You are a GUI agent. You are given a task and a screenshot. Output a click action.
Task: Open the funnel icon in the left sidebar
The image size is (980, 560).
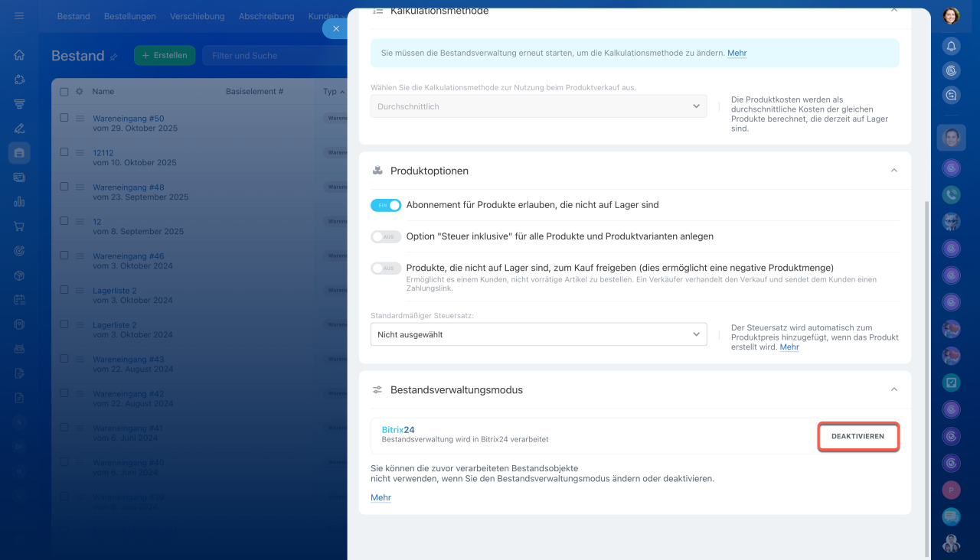click(19, 104)
